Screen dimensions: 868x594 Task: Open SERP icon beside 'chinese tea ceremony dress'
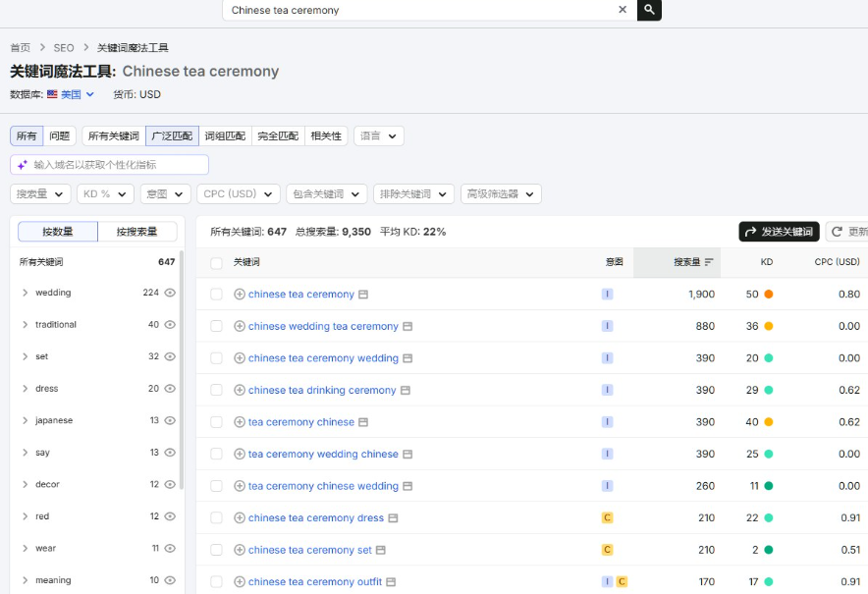coord(393,518)
